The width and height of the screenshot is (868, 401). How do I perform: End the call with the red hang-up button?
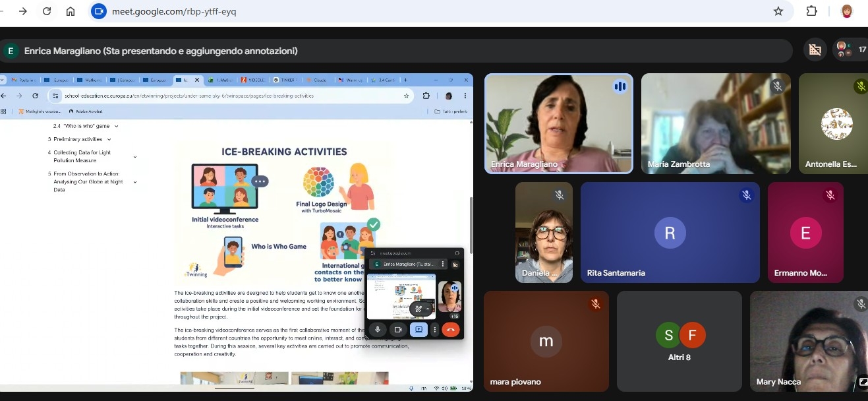pyautogui.click(x=451, y=329)
